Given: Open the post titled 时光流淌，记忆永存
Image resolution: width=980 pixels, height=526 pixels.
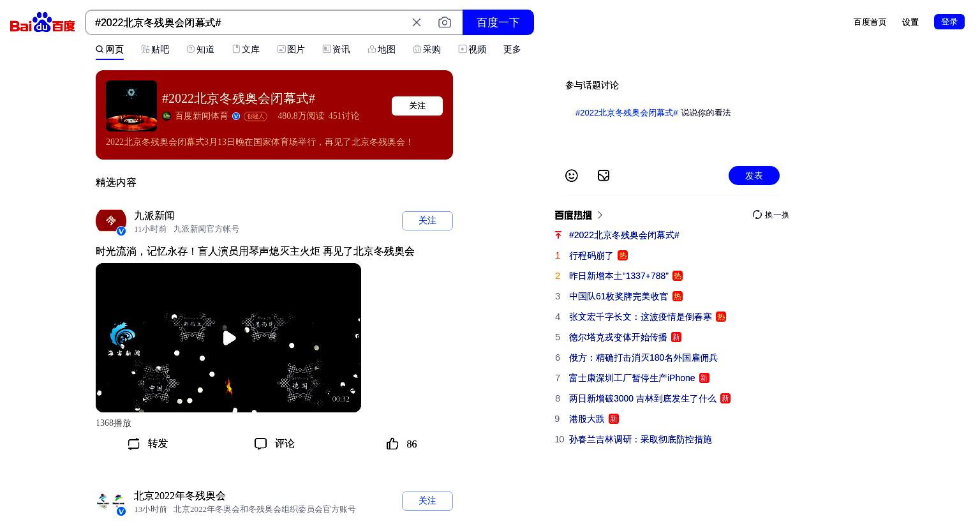Looking at the screenshot, I should (x=255, y=252).
